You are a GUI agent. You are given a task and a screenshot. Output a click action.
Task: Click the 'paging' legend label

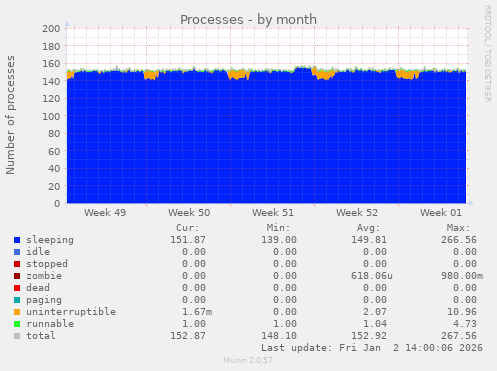pyautogui.click(x=44, y=300)
